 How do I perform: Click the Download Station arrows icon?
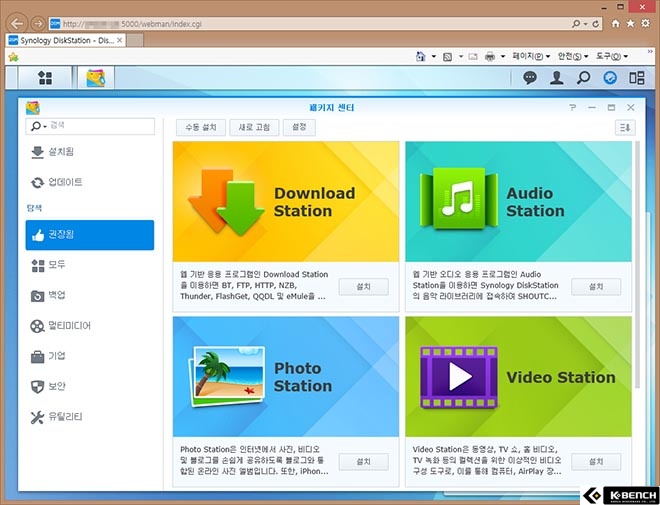tap(226, 202)
